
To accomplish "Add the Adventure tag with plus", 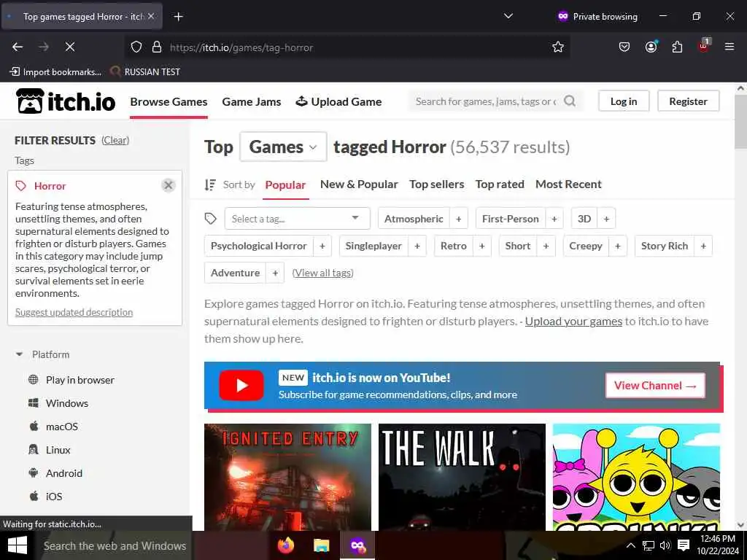I will pos(275,273).
